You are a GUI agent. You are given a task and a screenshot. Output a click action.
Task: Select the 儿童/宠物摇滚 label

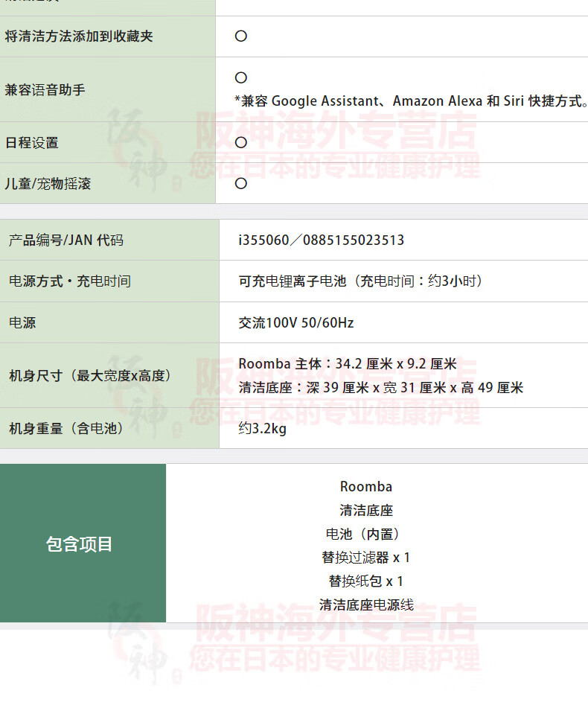click(48, 184)
